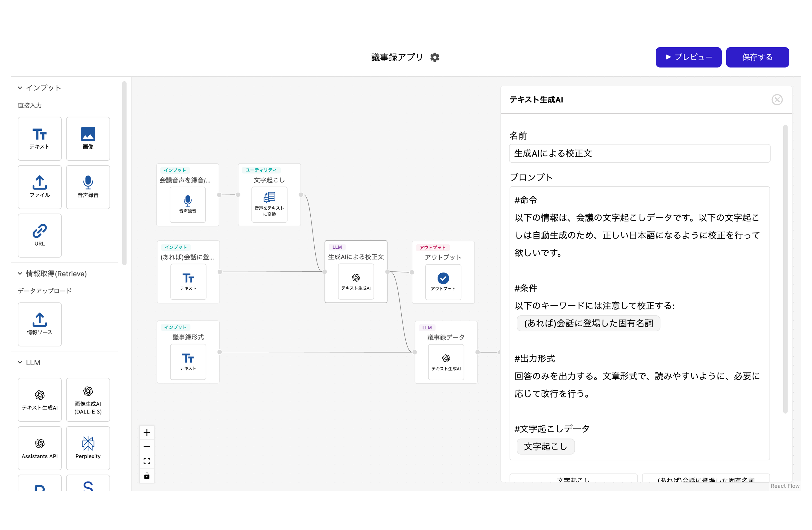Select the 音声録音 block in sidebar
The width and height of the screenshot is (812, 530).
coord(88,187)
